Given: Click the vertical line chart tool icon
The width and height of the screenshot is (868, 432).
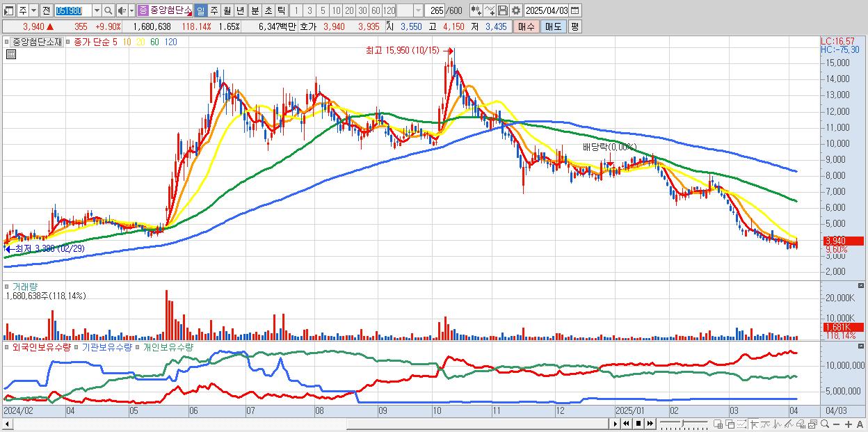Looking at the screenshot, I should tap(778, 424).
